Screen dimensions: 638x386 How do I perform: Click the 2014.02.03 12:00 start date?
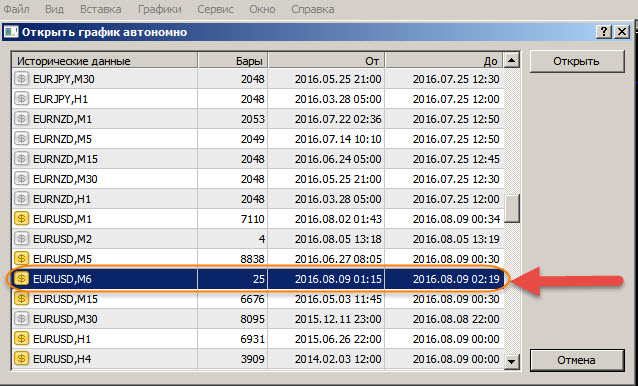(338, 359)
